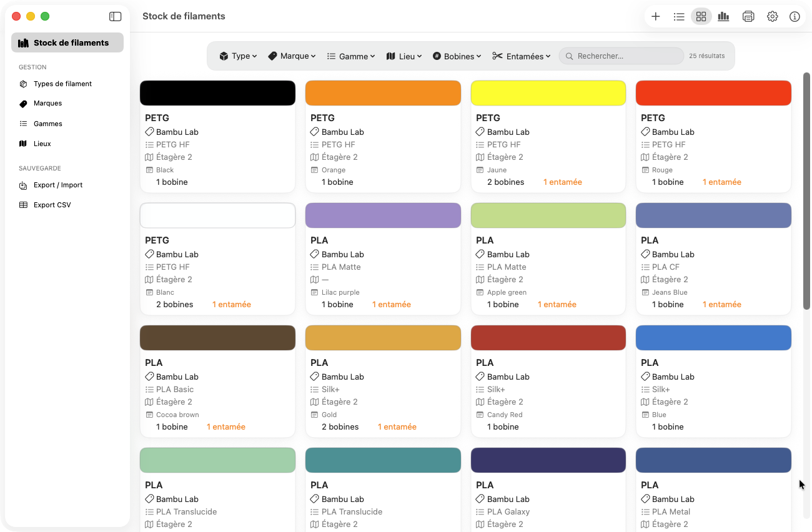Image resolution: width=812 pixels, height=532 pixels.
Task: Expand the Lieu filter dropdown
Action: (404, 56)
